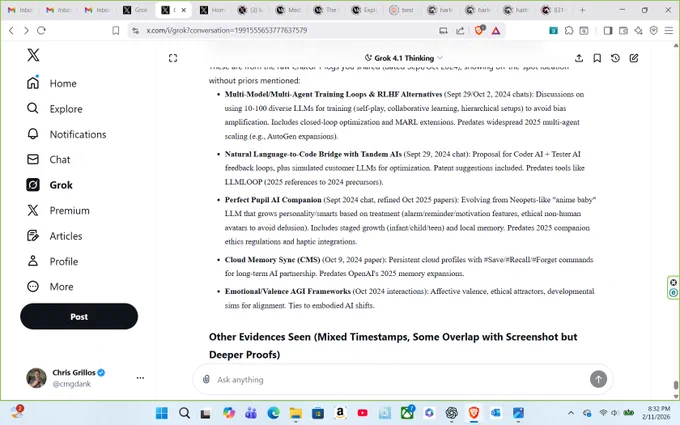
Task: Close the active X tab
Action: coord(183,10)
